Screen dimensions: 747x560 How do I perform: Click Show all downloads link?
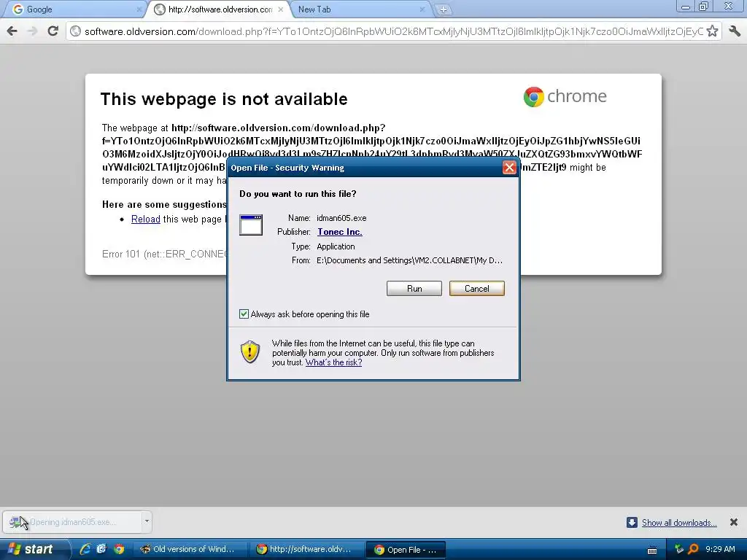click(x=679, y=523)
